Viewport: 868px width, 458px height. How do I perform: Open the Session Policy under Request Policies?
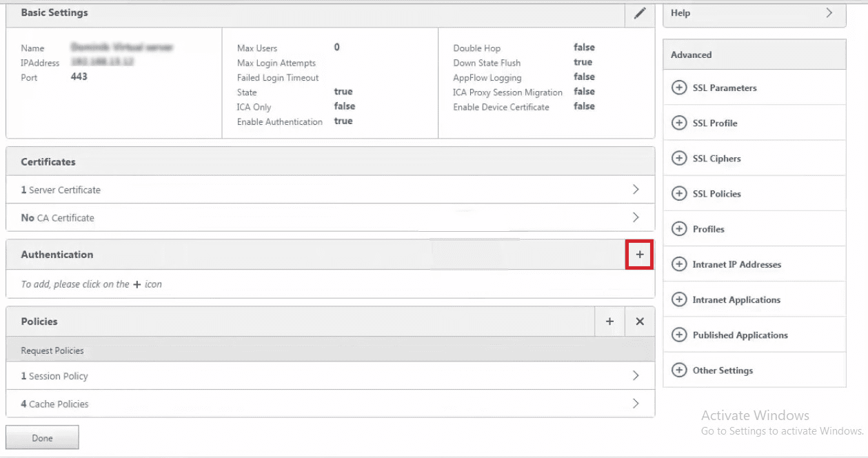pos(635,376)
